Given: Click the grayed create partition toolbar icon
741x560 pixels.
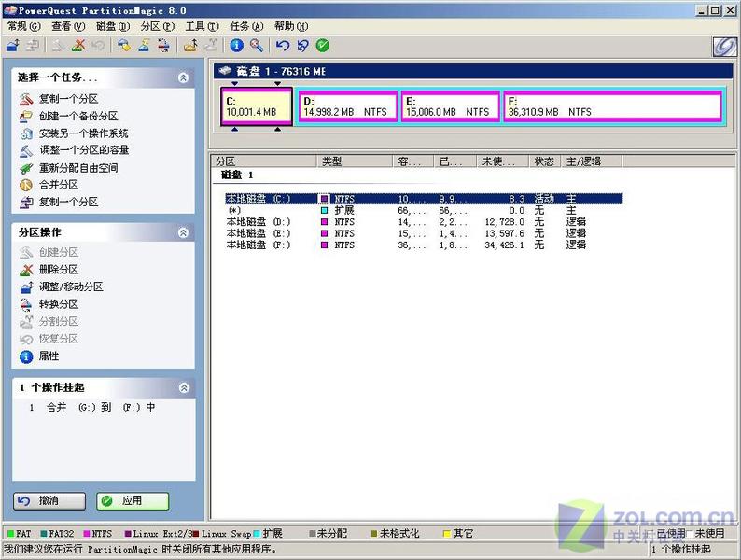Looking at the screenshot, I should tap(58, 46).
